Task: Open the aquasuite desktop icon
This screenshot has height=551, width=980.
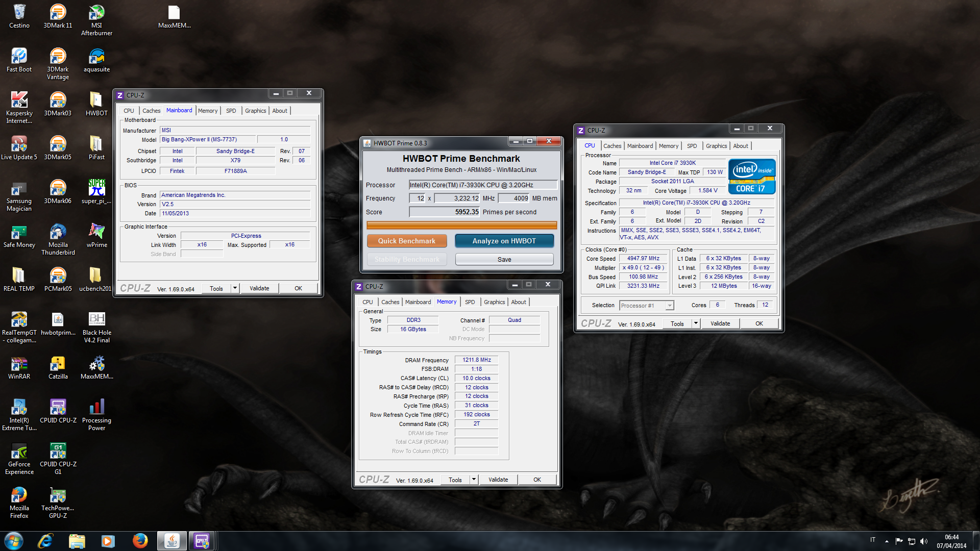Action: (x=96, y=60)
